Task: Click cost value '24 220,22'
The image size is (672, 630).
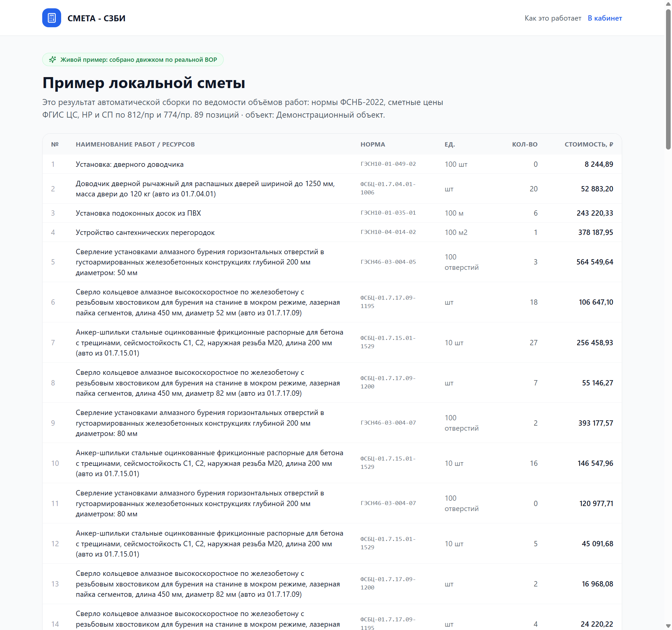Action: pyautogui.click(x=597, y=624)
